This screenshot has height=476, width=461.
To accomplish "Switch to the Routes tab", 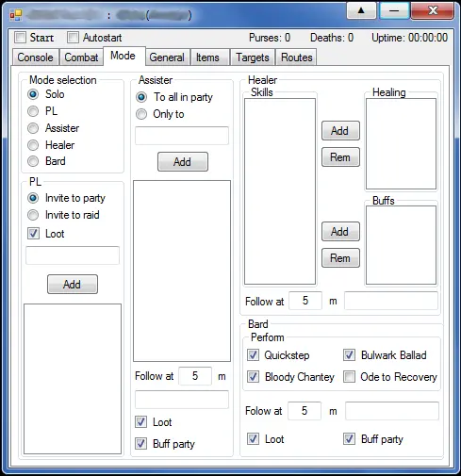I will (296, 57).
